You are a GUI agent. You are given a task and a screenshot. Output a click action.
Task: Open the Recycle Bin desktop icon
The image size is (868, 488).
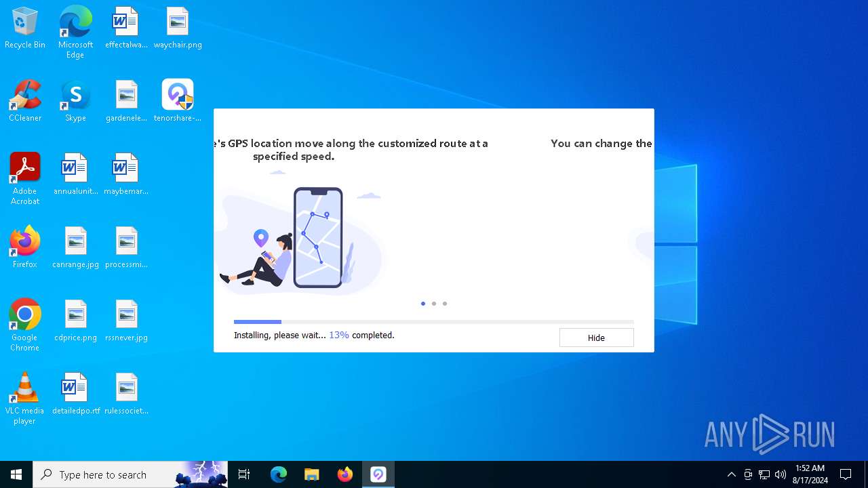pos(25,28)
